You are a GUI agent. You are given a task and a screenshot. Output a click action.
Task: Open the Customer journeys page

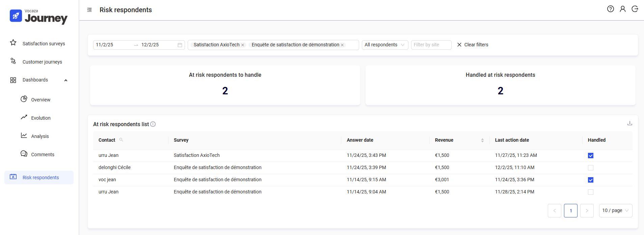pos(42,62)
